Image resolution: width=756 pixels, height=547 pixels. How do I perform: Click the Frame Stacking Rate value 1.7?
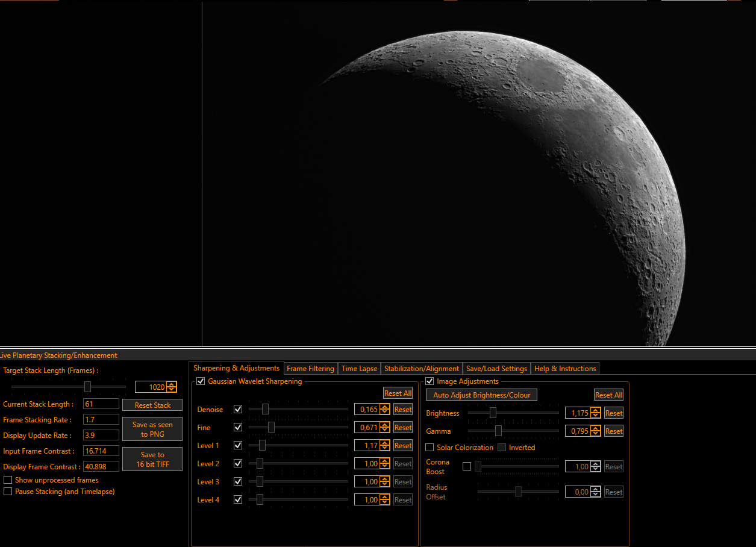coord(101,420)
